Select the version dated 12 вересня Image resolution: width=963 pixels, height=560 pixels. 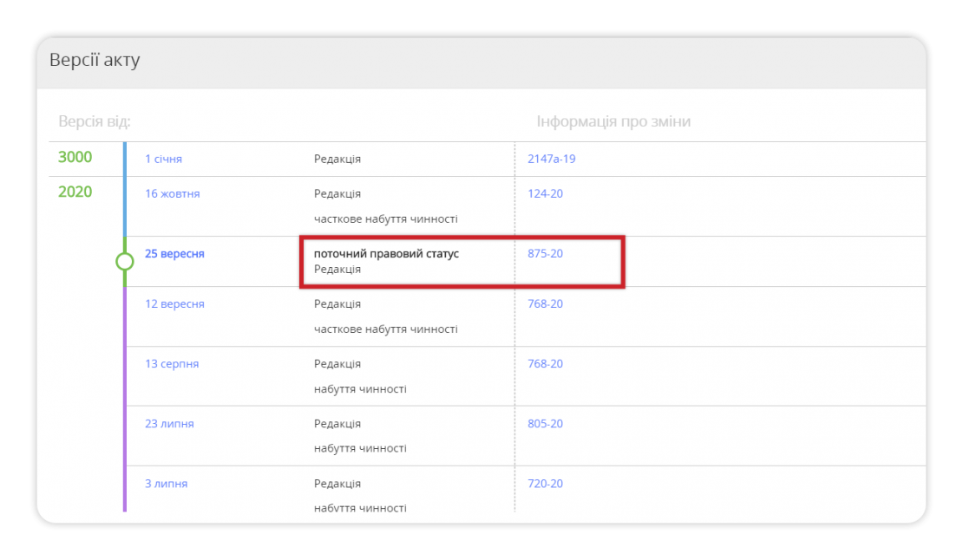pyautogui.click(x=174, y=303)
